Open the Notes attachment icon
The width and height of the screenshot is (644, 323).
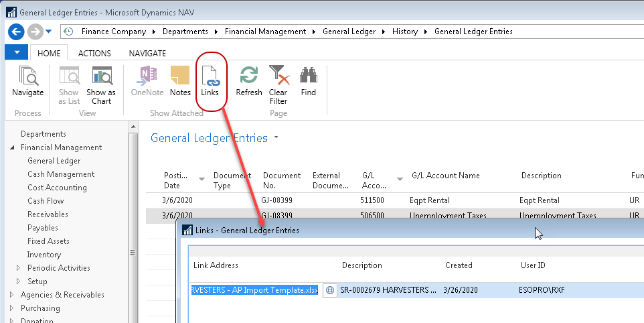[x=180, y=82]
